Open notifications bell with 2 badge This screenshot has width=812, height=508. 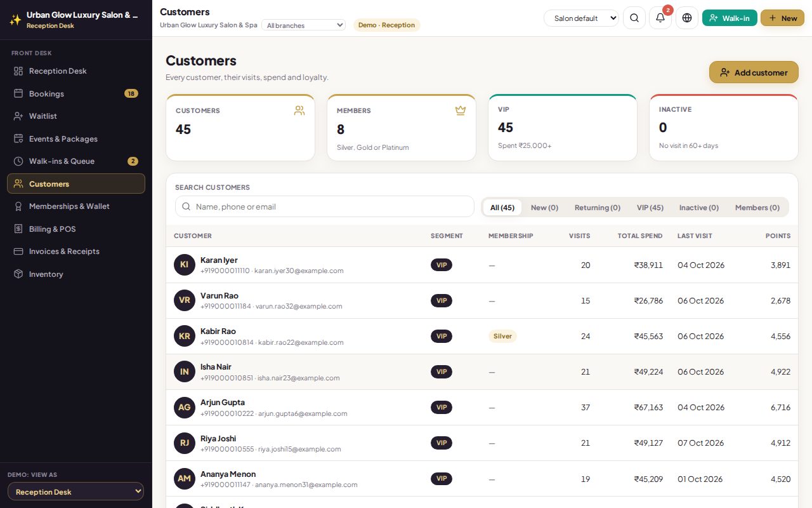(660, 18)
